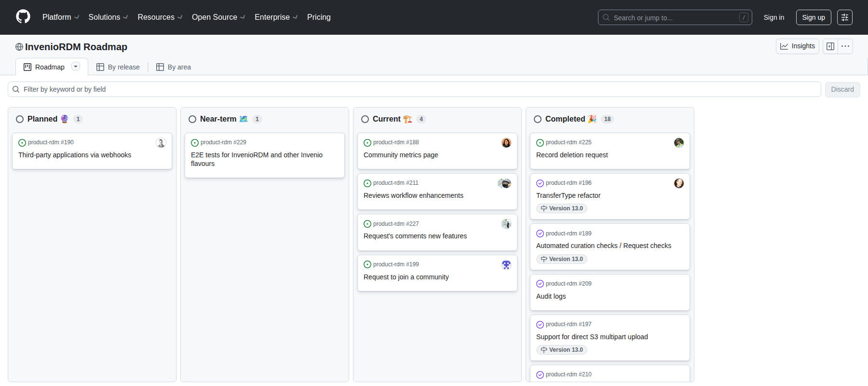Open Audit logs issue
Screen dimensions: 868x386
click(x=551, y=296)
